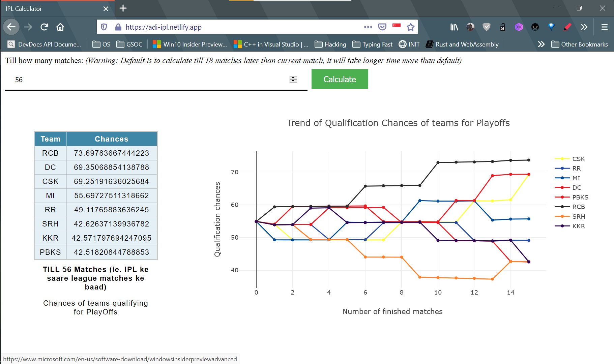614x364 pixels.
Task: Select the IPL Calculator tab
Action: pyautogui.click(x=57, y=9)
